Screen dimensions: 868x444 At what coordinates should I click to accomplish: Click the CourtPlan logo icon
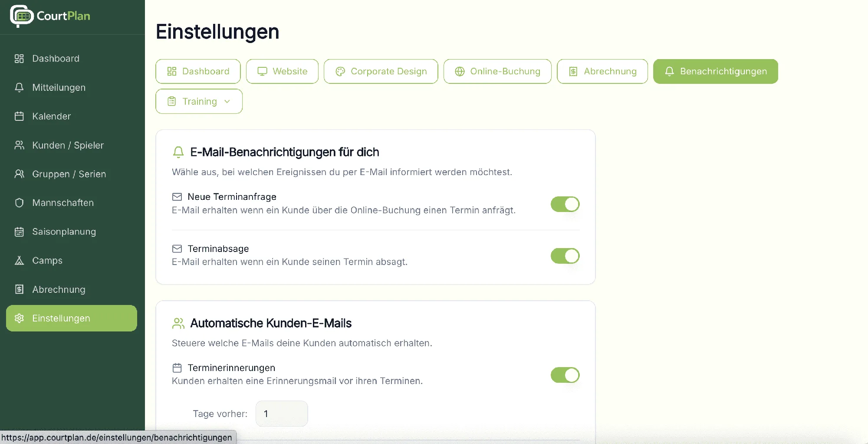[22, 16]
